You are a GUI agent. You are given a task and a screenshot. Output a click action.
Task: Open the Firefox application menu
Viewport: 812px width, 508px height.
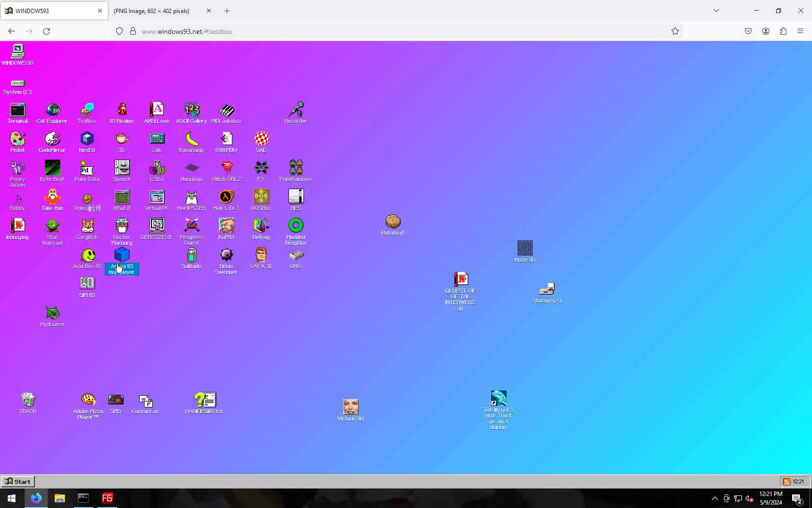pyautogui.click(x=800, y=31)
